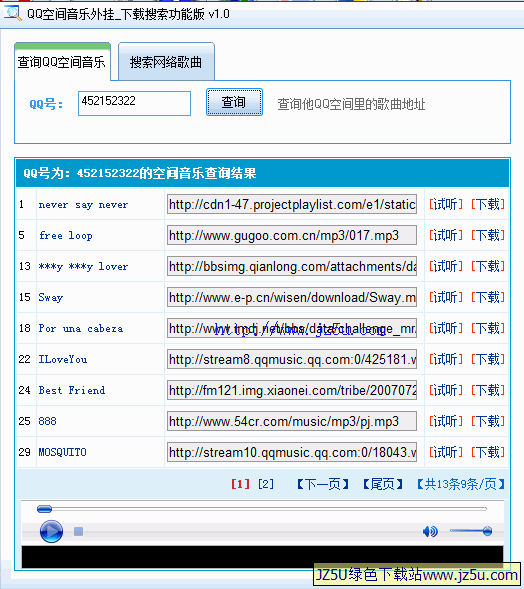Click 下载 for free loop
This screenshot has width=524, height=589.
click(x=488, y=236)
